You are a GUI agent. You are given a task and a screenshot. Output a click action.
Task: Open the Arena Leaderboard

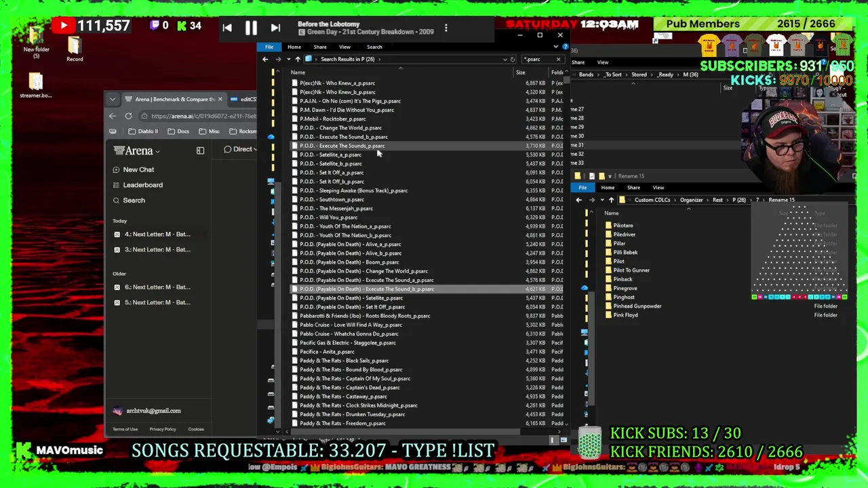point(138,185)
